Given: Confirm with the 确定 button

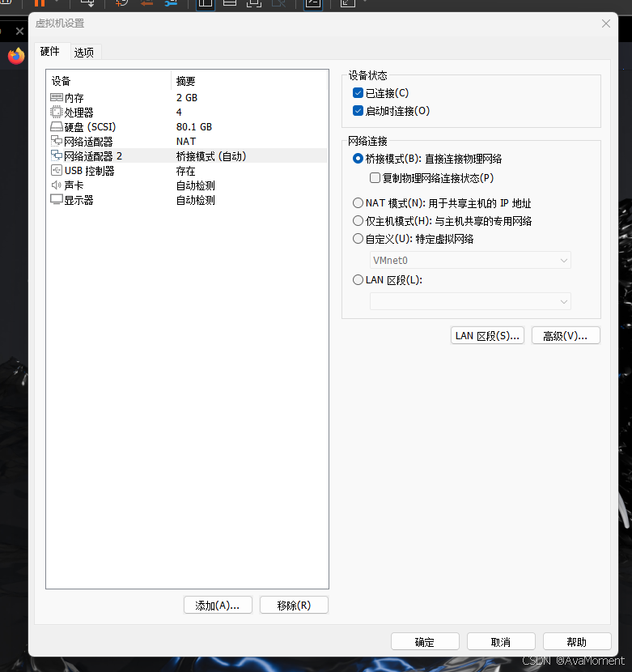Looking at the screenshot, I should pyautogui.click(x=425, y=641).
